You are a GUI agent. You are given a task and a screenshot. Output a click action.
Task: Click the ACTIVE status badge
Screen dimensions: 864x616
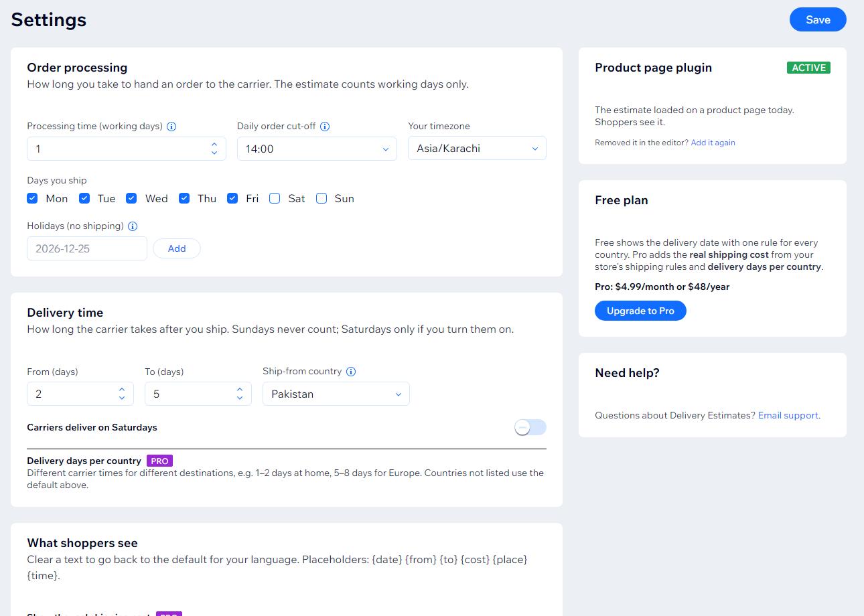pos(808,68)
